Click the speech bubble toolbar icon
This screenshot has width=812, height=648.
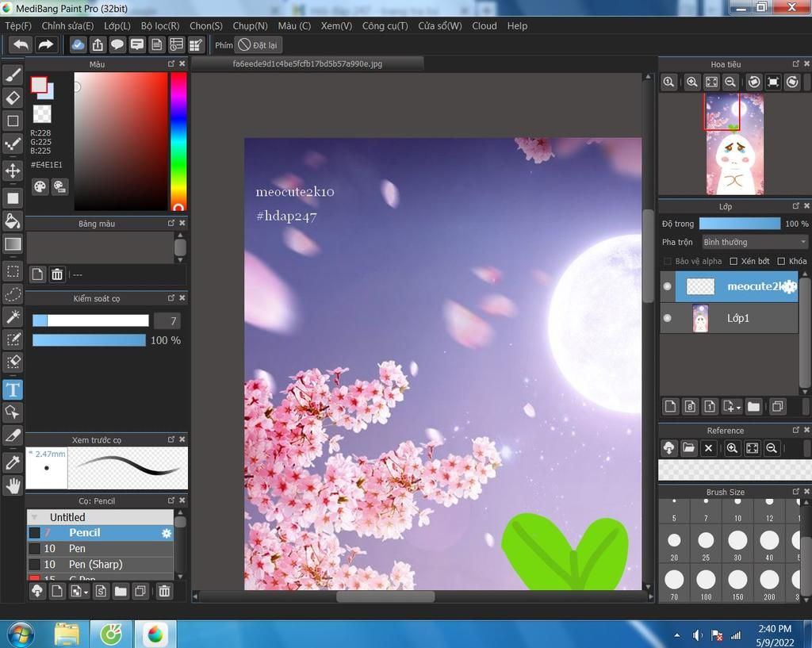click(117, 45)
